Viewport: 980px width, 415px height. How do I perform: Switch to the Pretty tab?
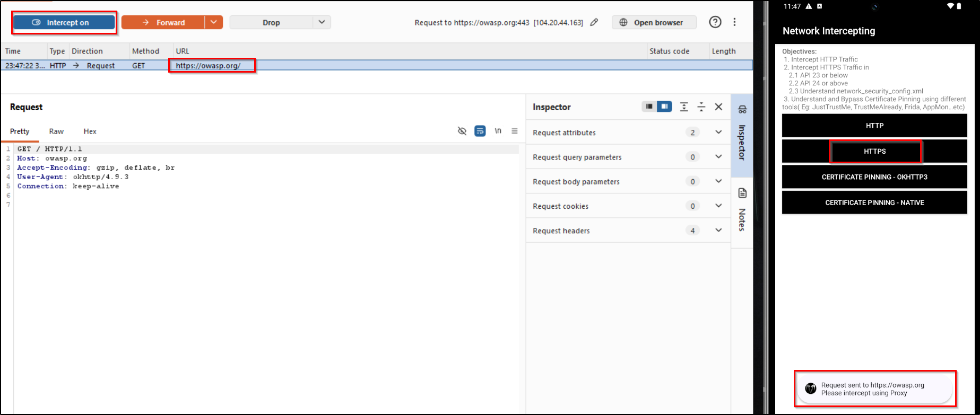(20, 131)
